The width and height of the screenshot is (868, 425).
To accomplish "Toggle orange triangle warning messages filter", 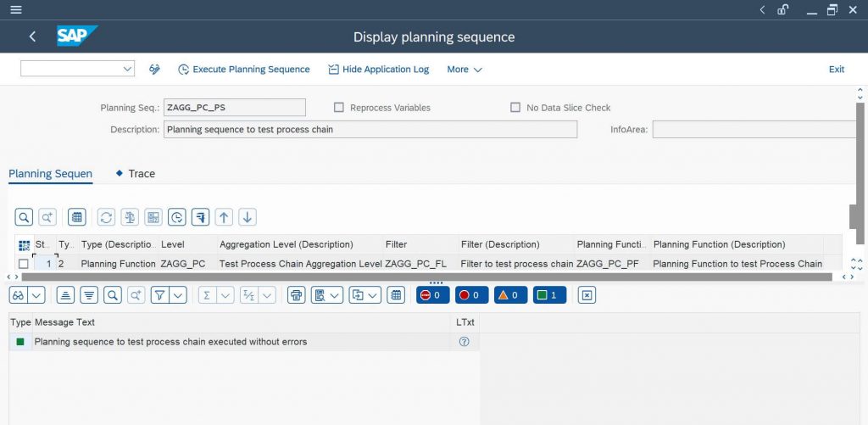I will pos(511,295).
